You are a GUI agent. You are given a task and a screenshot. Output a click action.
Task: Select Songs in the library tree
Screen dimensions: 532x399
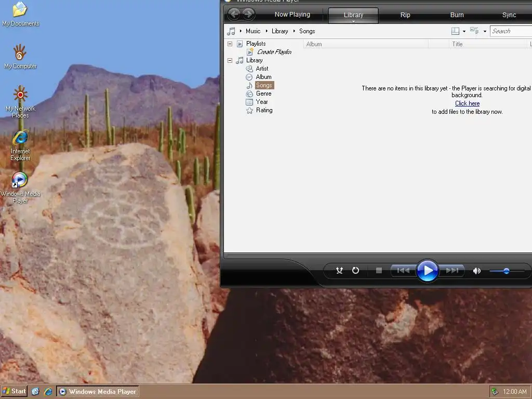coord(264,85)
